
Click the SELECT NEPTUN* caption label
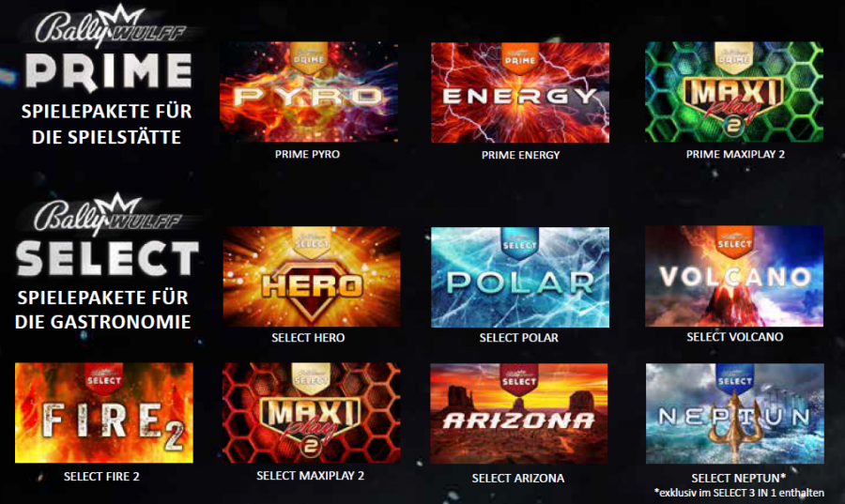point(738,478)
